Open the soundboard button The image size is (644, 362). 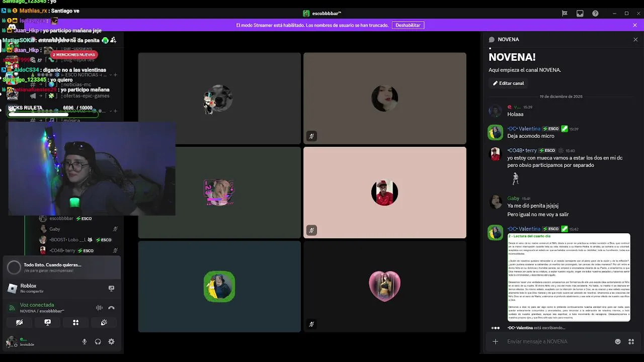click(x=104, y=322)
